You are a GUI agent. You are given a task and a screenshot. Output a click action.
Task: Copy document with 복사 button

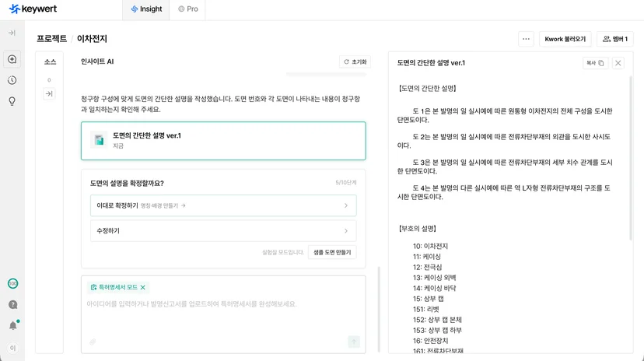click(x=595, y=63)
